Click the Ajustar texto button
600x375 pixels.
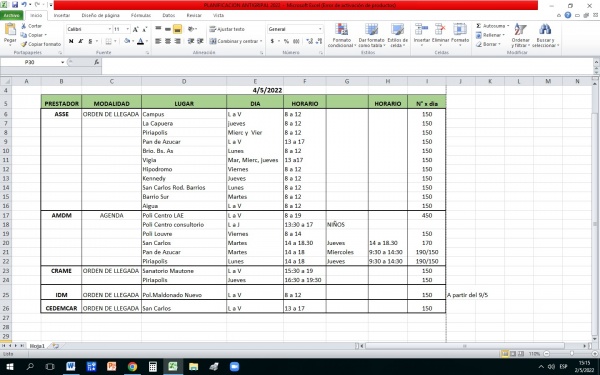(x=227, y=29)
